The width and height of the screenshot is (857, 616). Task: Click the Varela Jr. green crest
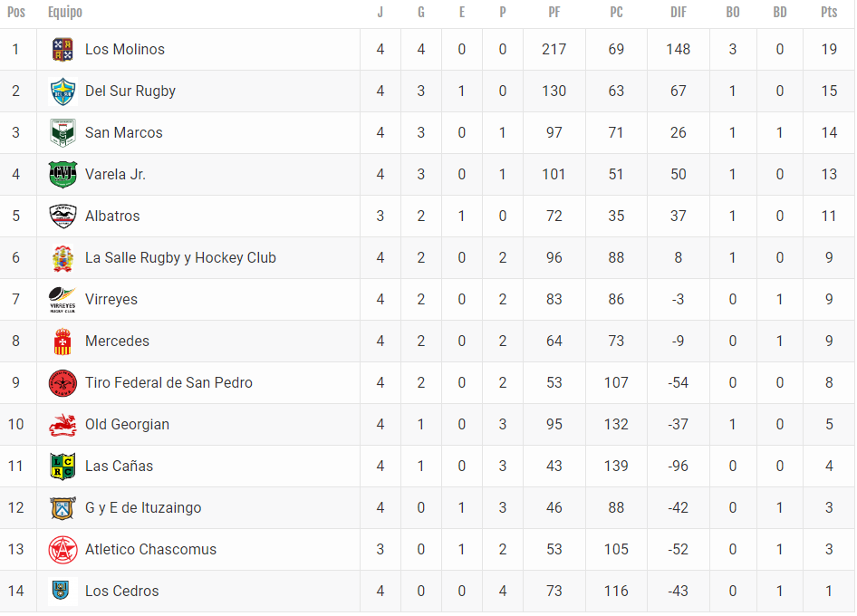pyautogui.click(x=63, y=174)
